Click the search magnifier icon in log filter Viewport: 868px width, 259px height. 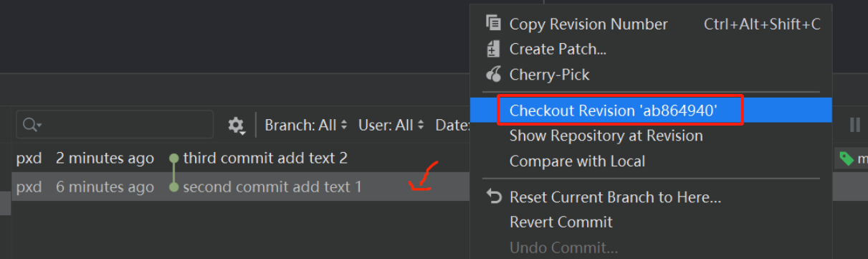32,124
